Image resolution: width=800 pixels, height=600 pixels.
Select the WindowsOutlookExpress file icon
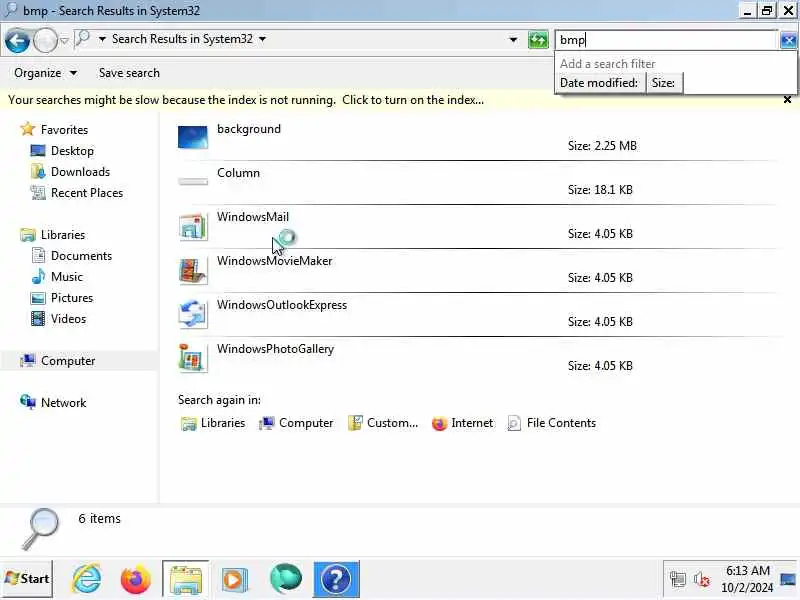click(x=193, y=314)
